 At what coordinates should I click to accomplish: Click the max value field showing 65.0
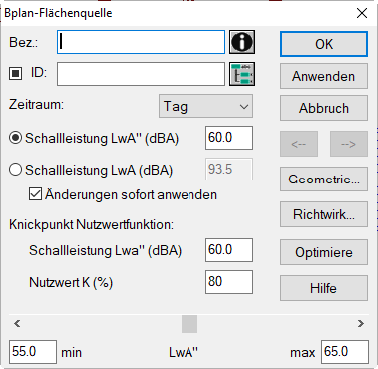345,352
